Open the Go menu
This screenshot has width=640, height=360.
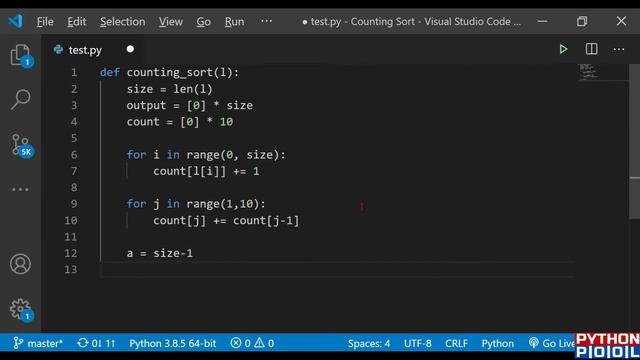click(204, 22)
